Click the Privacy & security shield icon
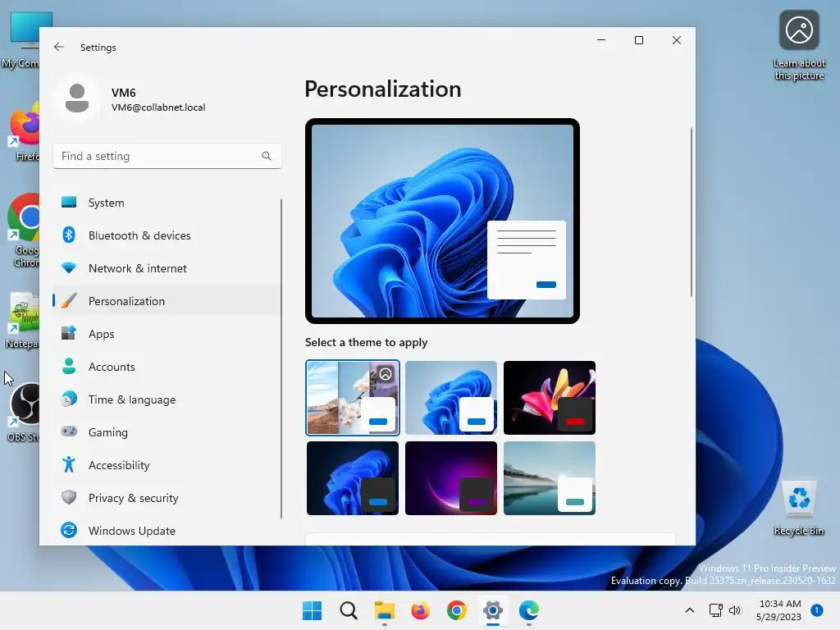The width and height of the screenshot is (840, 630). (x=69, y=498)
